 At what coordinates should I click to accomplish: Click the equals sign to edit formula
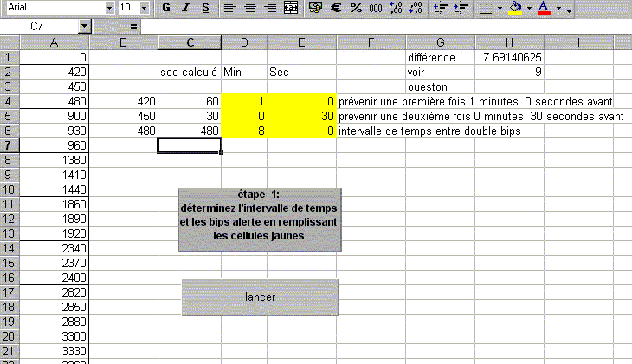(x=133, y=27)
